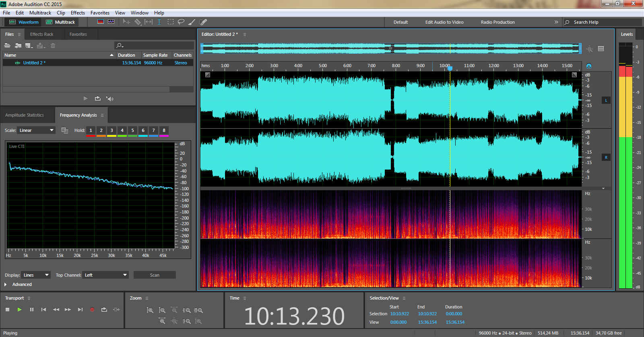Open the Scale Linear dropdown
Screen dimensions: 644x337
37,130
